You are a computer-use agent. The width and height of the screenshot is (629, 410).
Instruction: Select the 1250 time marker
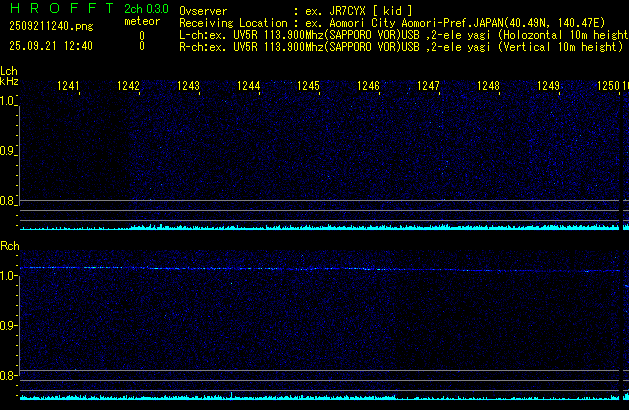pyautogui.click(x=609, y=87)
